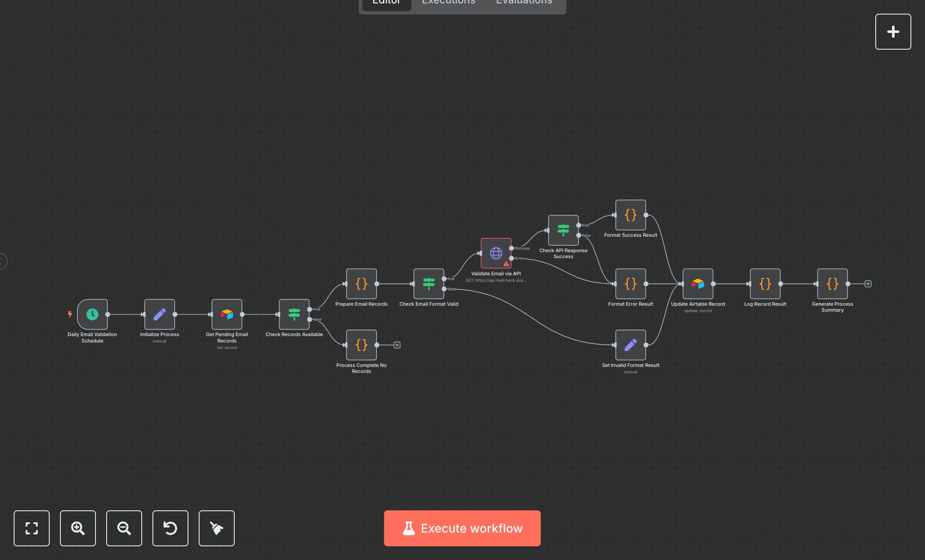Viewport: 925px width, 560px height.
Task: Click the zoom in magnifier button
Action: tap(78, 528)
